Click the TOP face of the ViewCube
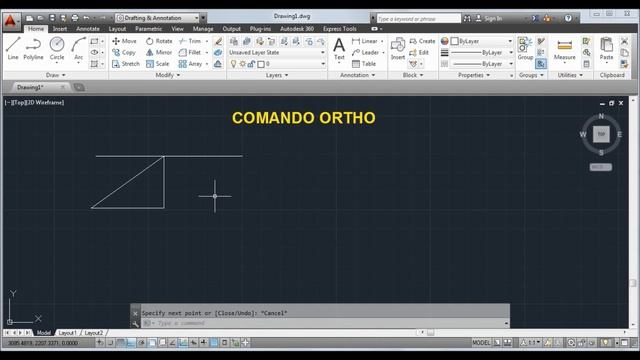 [601, 134]
